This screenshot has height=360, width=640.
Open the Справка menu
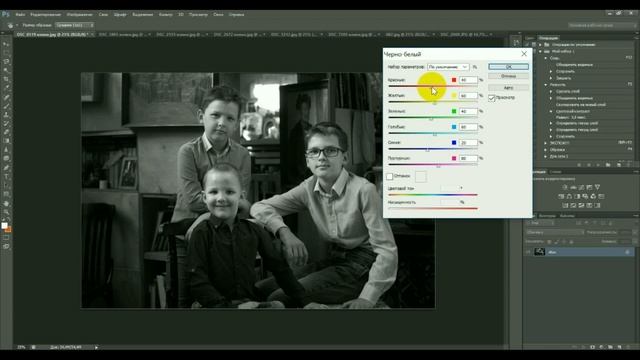(236, 15)
